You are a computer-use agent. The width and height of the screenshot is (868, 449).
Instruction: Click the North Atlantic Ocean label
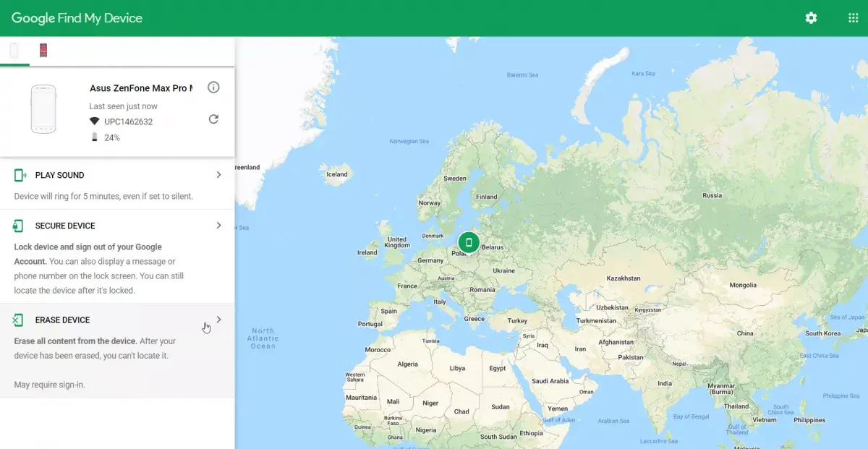(x=263, y=338)
